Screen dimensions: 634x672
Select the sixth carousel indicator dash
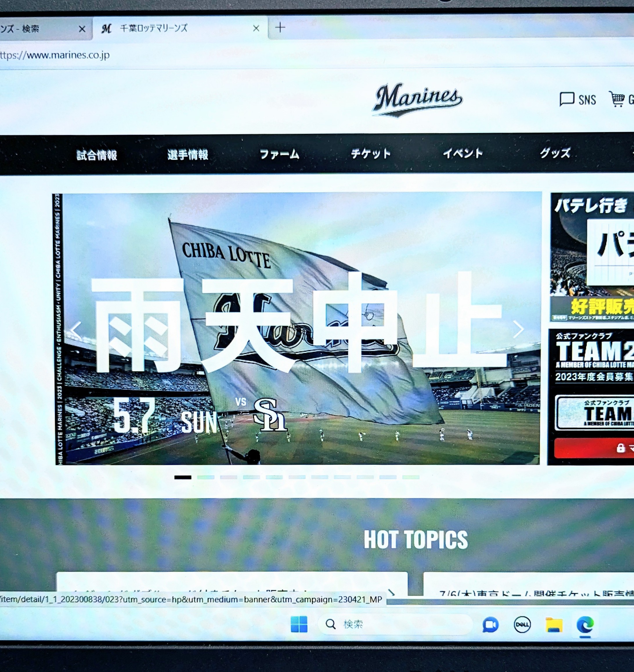297,477
